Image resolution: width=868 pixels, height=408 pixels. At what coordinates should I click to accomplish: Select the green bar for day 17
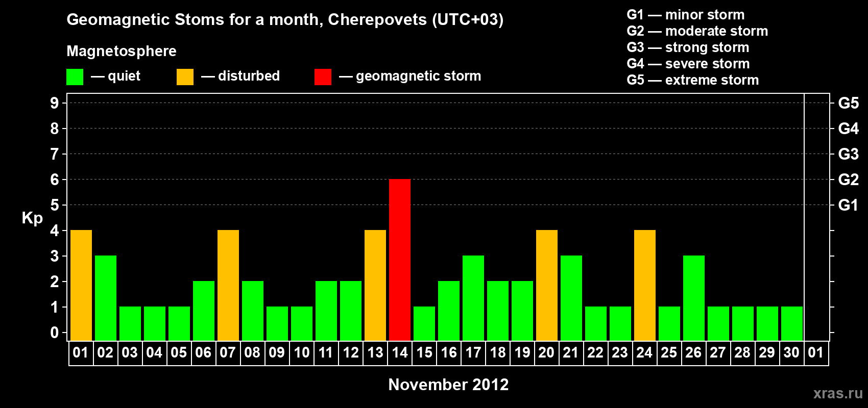[473, 298]
